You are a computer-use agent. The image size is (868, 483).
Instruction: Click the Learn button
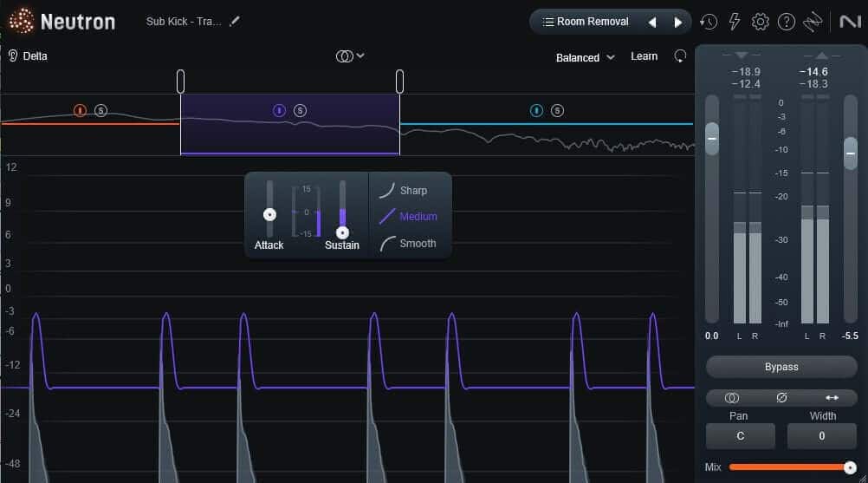[644, 56]
